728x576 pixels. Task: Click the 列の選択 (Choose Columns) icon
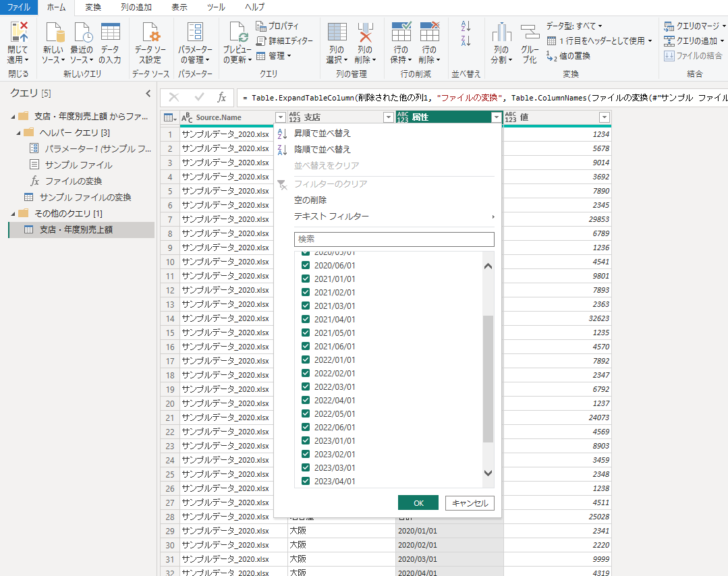click(337, 32)
